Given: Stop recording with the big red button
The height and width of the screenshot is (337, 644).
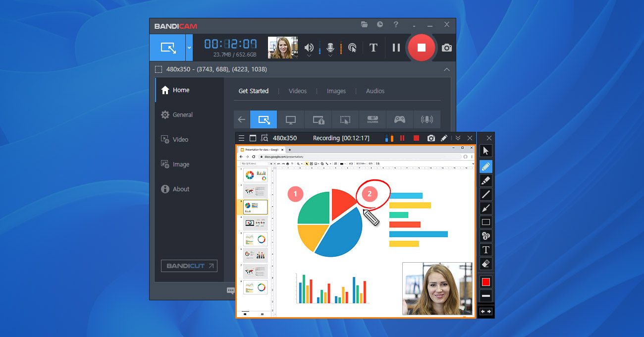Looking at the screenshot, I should (x=421, y=48).
